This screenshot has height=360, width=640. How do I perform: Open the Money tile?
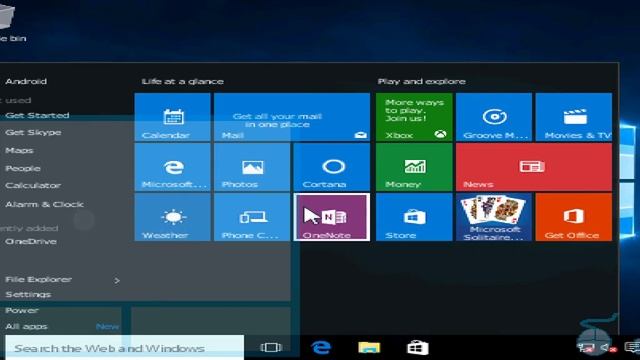414,167
